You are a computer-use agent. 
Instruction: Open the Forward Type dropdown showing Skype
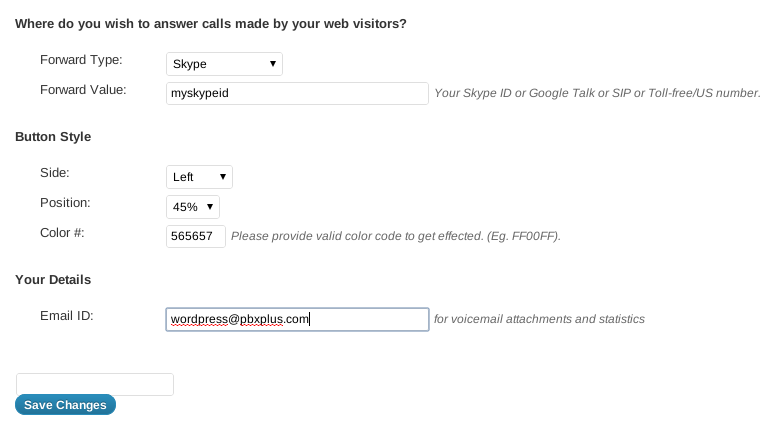224,64
